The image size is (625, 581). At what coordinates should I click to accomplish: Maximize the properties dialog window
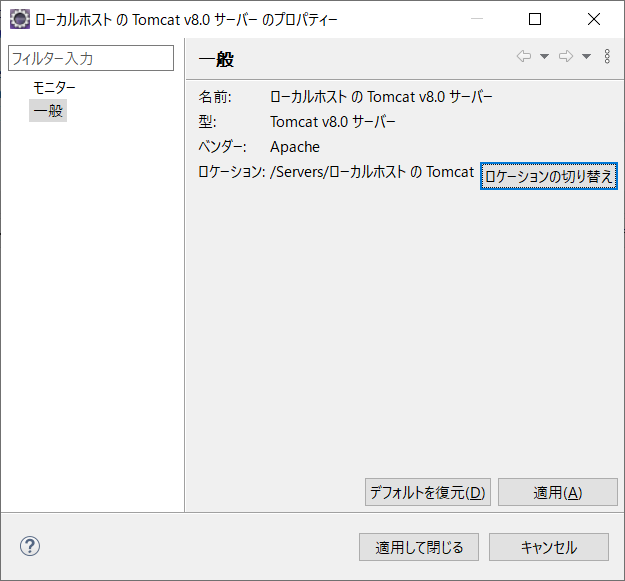pos(535,19)
